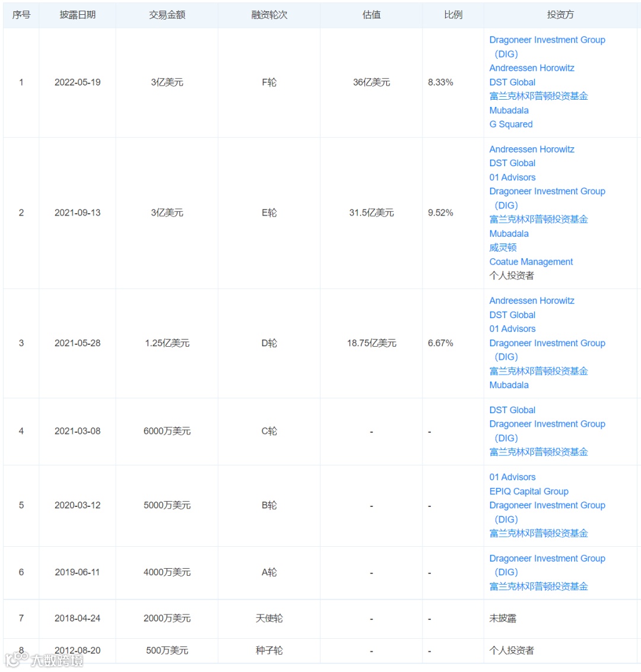Open Dragoneer Investment Group link in A轮 row
The height and width of the screenshot is (672, 641).
coord(547,565)
